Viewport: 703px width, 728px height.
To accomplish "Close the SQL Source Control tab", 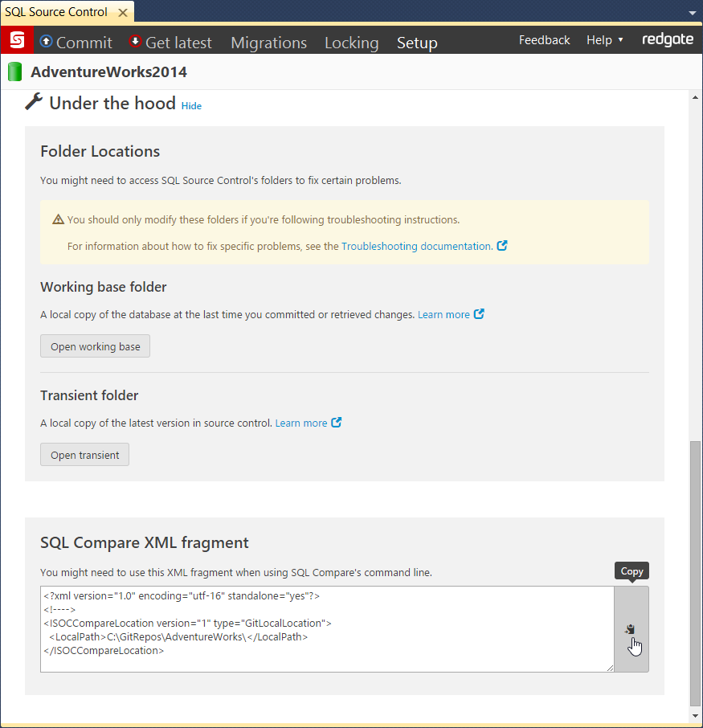I will click(x=124, y=13).
